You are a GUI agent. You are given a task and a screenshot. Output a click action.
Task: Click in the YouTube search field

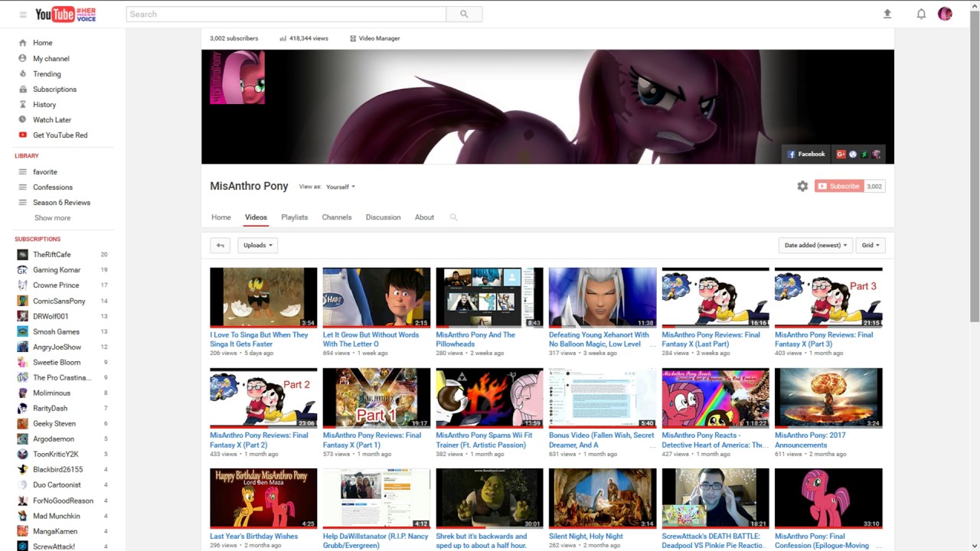click(x=286, y=14)
